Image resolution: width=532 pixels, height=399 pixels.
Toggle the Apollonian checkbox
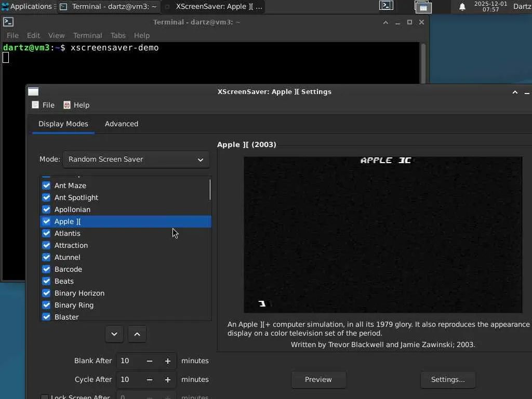coord(46,209)
